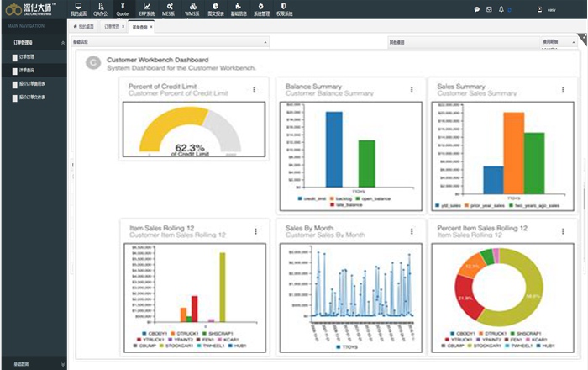Click the fullscreen arrow in the top-right corner triangle
588x370 pixels.
584,37
